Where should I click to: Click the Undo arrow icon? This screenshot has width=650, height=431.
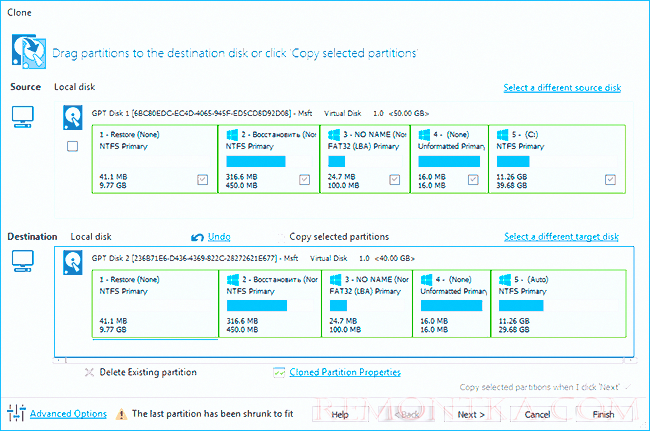197,237
